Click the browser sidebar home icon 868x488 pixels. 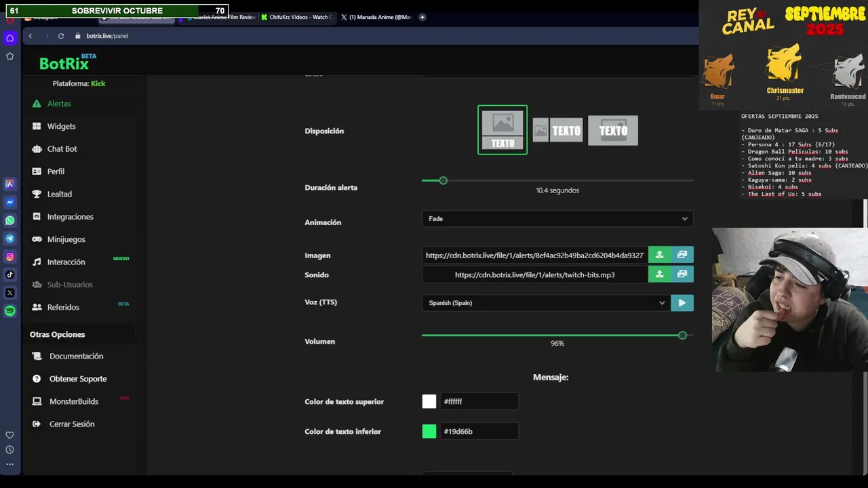9,38
